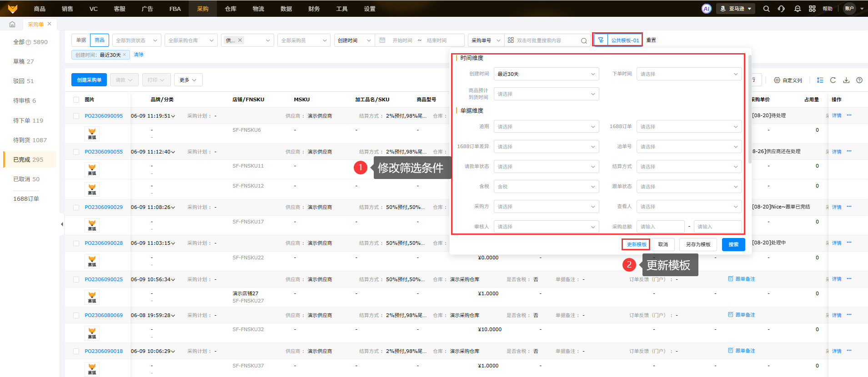Select 已完成 295 in sidebar

pos(30,159)
